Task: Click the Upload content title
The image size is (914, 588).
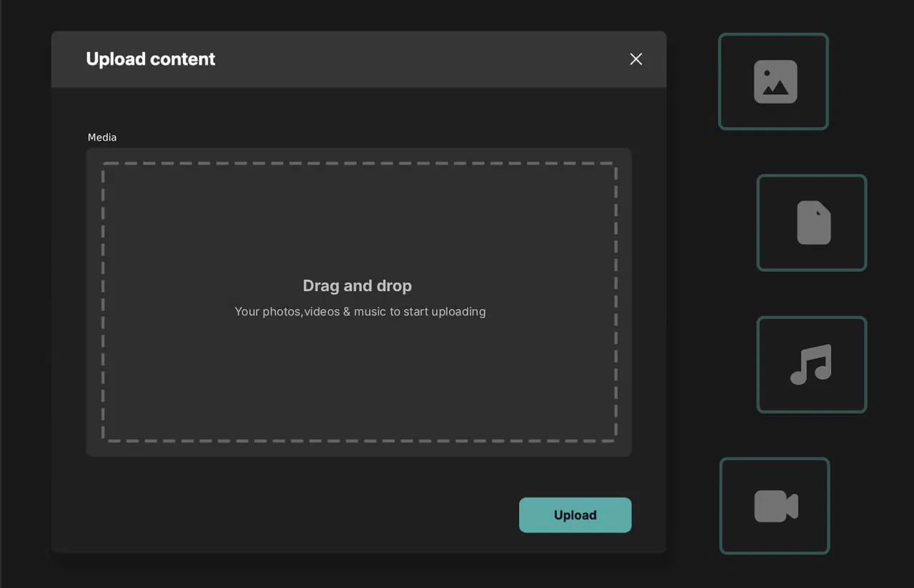Action: (x=150, y=59)
